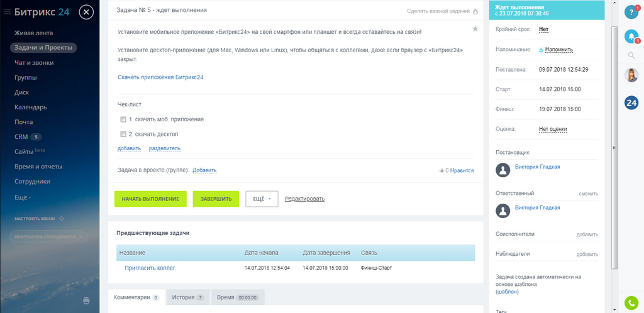Click the thumbs-up like icon
Viewport: 644px width, 313px height.
pyautogui.click(x=441, y=170)
